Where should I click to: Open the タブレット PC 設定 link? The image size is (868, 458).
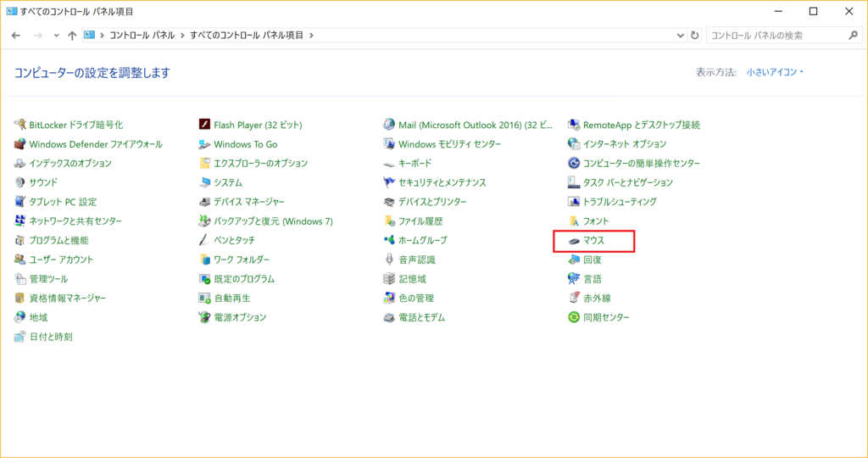[63, 202]
